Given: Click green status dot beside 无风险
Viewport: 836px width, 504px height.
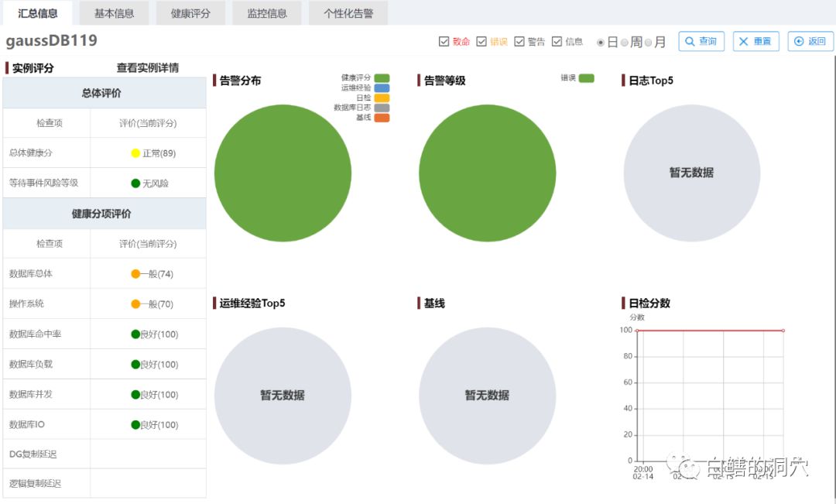Looking at the screenshot, I should (x=135, y=183).
